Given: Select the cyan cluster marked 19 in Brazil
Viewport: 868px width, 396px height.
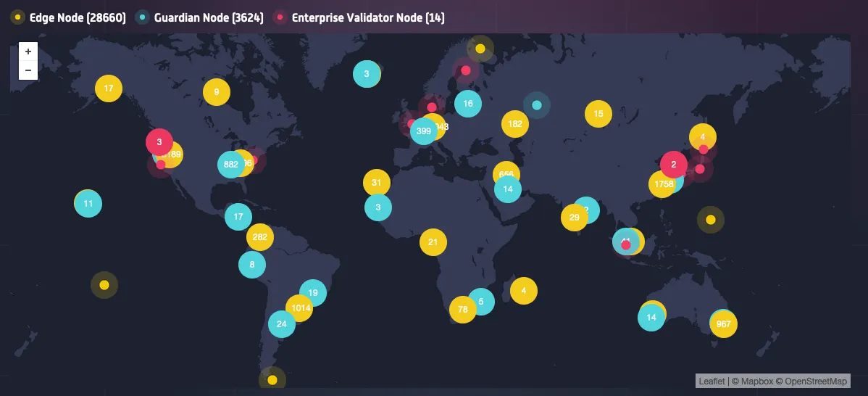Looking at the screenshot, I should click(x=313, y=293).
